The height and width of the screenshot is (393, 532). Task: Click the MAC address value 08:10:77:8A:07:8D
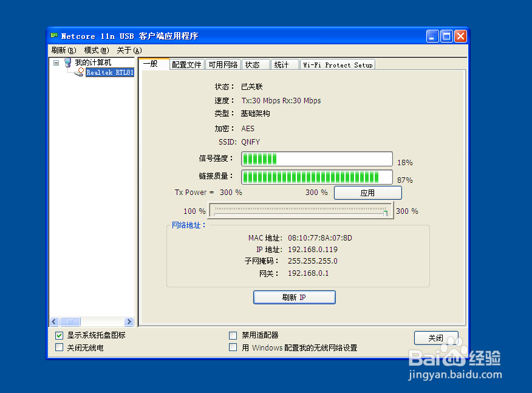pyautogui.click(x=320, y=238)
